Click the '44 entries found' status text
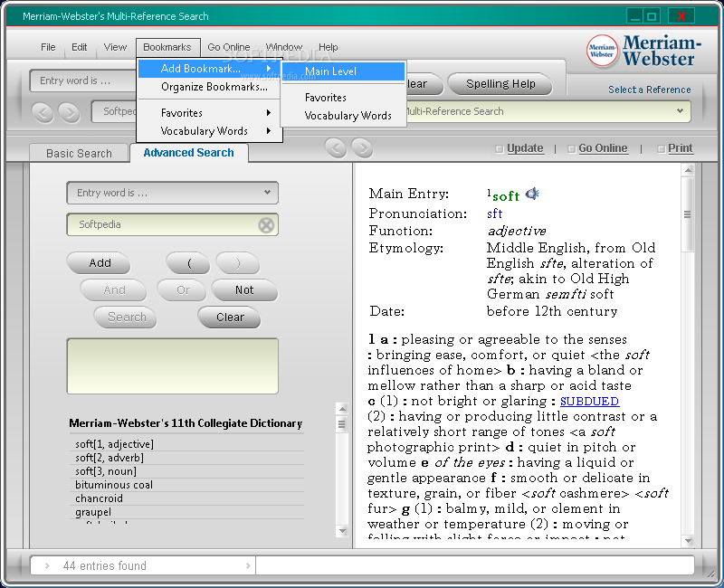Screen dimensions: 724x588 click(x=105, y=566)
